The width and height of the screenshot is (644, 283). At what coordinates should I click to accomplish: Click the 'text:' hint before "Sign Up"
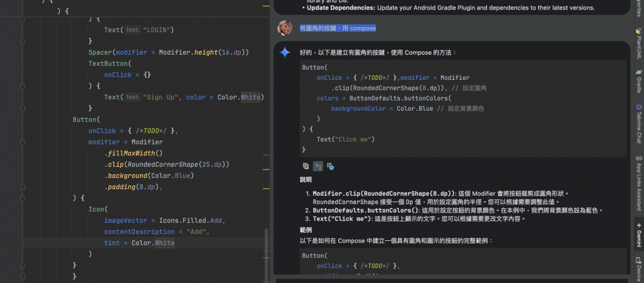[133, 97]
